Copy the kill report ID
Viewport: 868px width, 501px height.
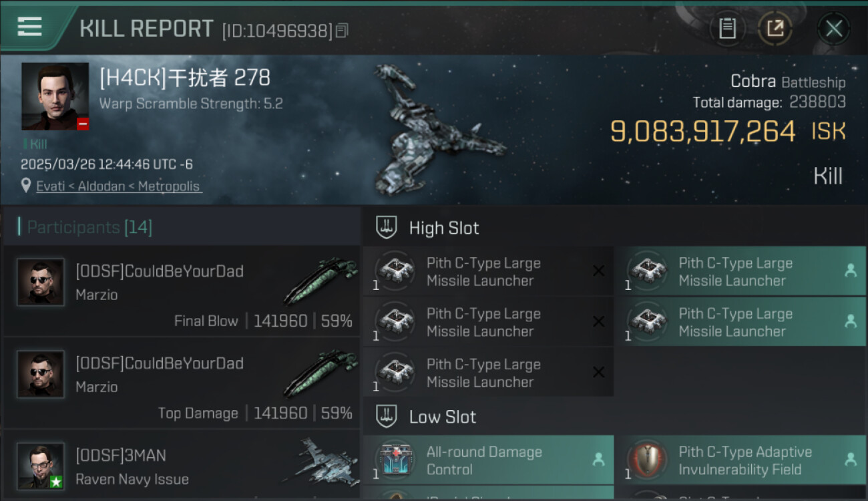pyautogui.click(x=342, y=31)
